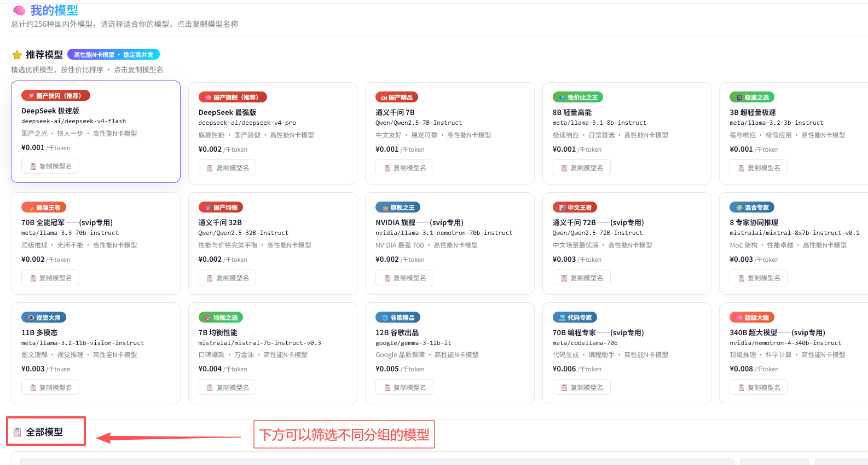The width and height of the screenshot is (868, 465).
Task: Click the 高性能N卡模型 · 稳定高并发 pill
Action: click(x=114, y=55)
